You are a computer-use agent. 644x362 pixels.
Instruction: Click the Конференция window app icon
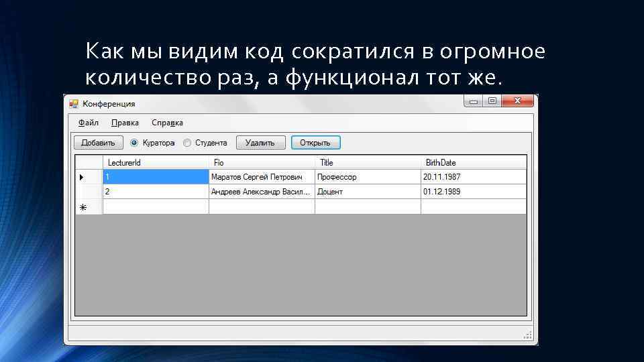pyautogui.click(x=74, y=104)
